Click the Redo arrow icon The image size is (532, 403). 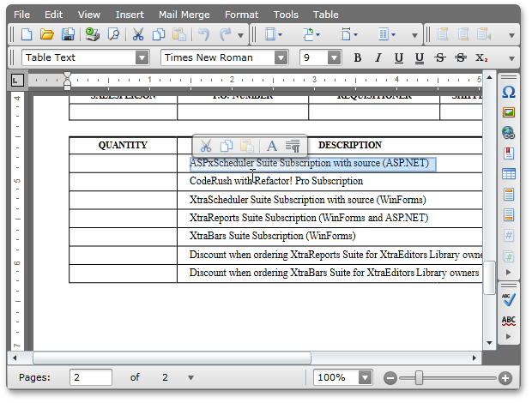pos(226,34)
